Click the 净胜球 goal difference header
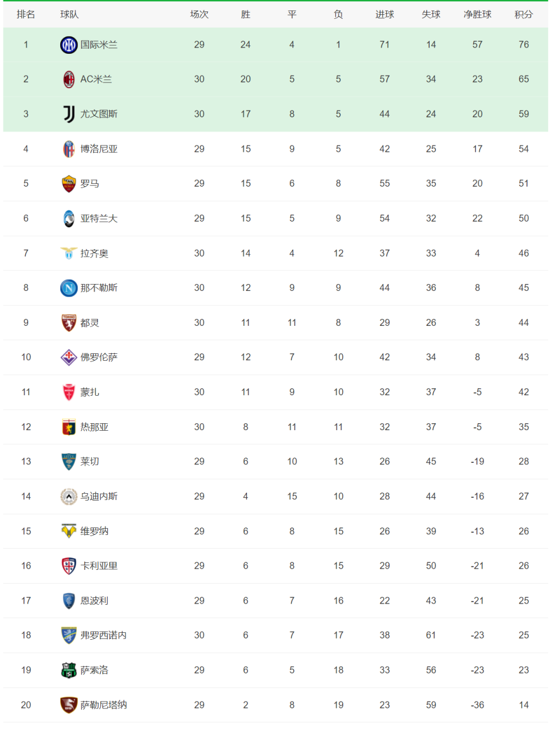Screen dimensions: 550x756 (477, 14)
